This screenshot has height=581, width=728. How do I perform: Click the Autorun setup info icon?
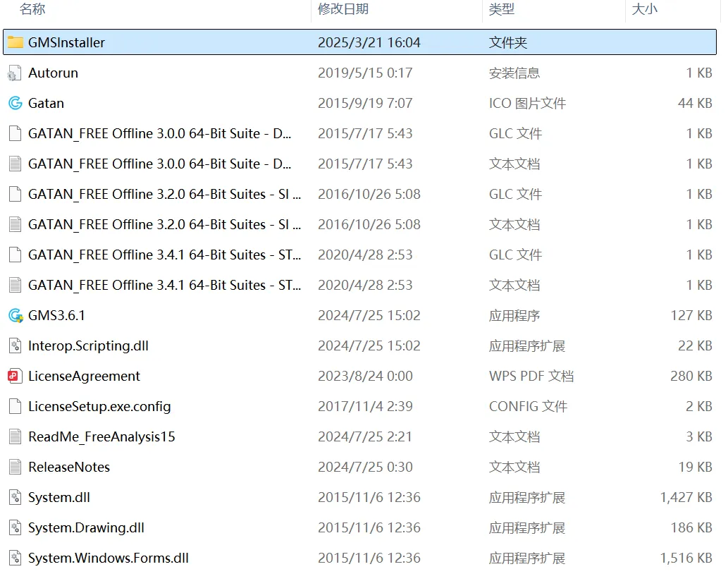click(15, 73)
